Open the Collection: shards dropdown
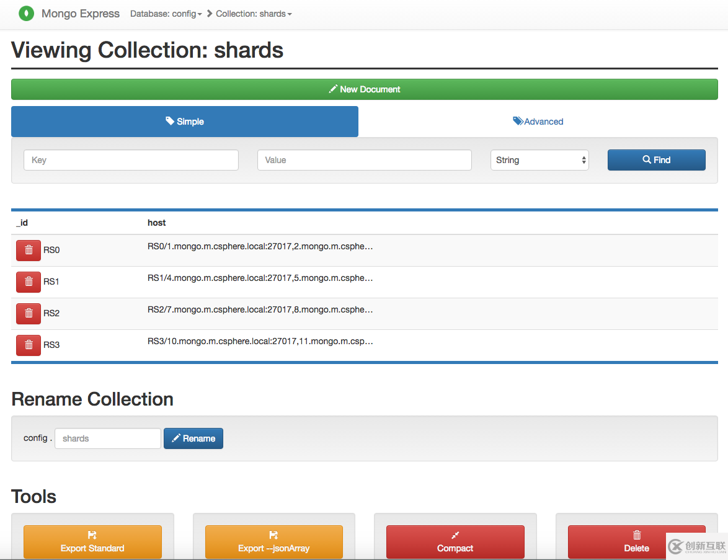The height and width of the screenshot is (560, 728). click(x=254, y=14)
